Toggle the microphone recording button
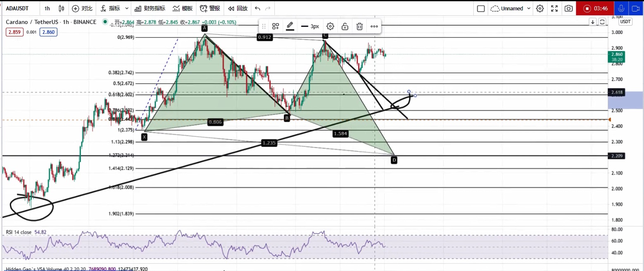644x271 pixels. click(620, 8)
